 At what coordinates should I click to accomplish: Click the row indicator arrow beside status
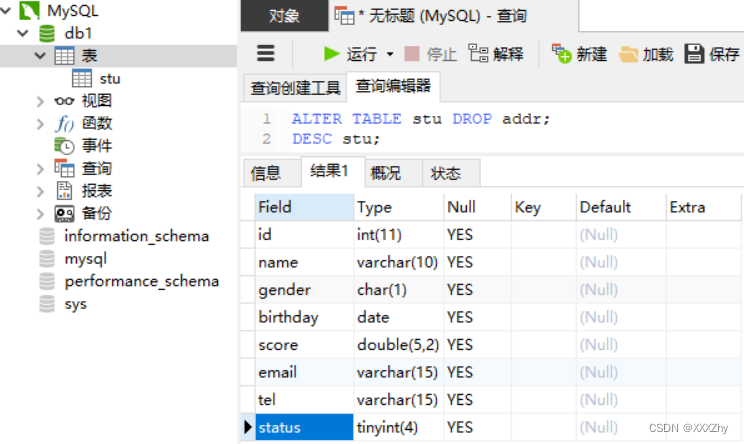click(x=248, y=427)
